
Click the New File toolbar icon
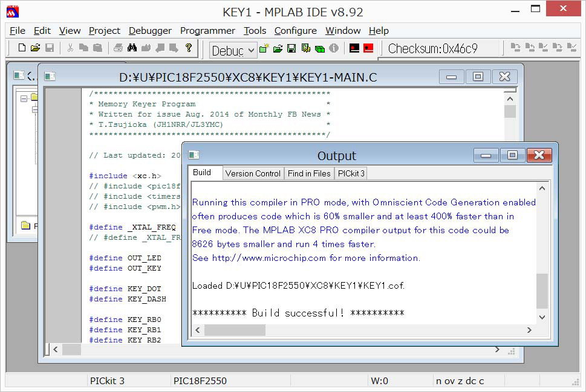tap(22, 48)
